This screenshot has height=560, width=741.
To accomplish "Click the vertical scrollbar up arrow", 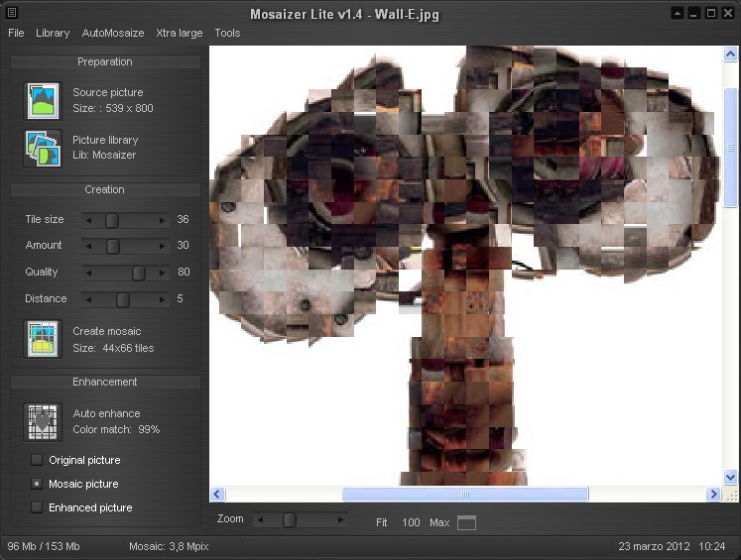I will click(731, 55).
